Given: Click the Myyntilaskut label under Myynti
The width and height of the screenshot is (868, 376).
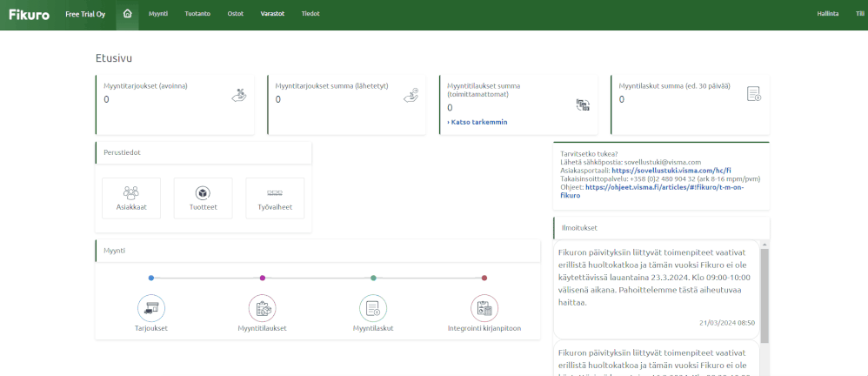Looking at the screenshot, I should point(373,328).
